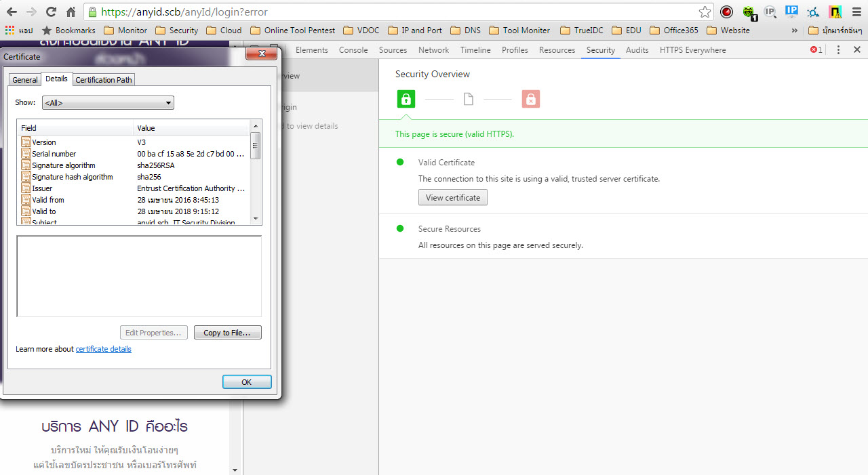Open the Monitor bookmark folder
This screenshot has width=868, height=475.
click(125, 30)
